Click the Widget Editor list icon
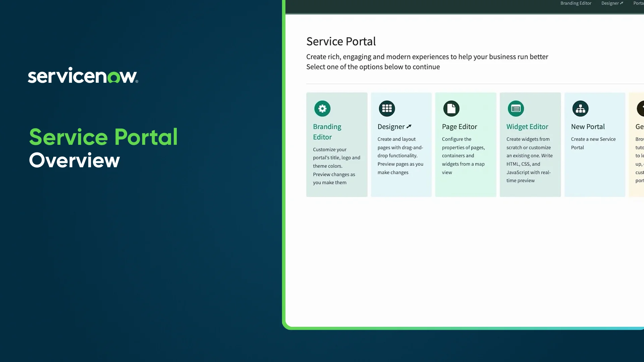This screenshot has width=644, height=362. pyautogui.click(x=516, y=109)
